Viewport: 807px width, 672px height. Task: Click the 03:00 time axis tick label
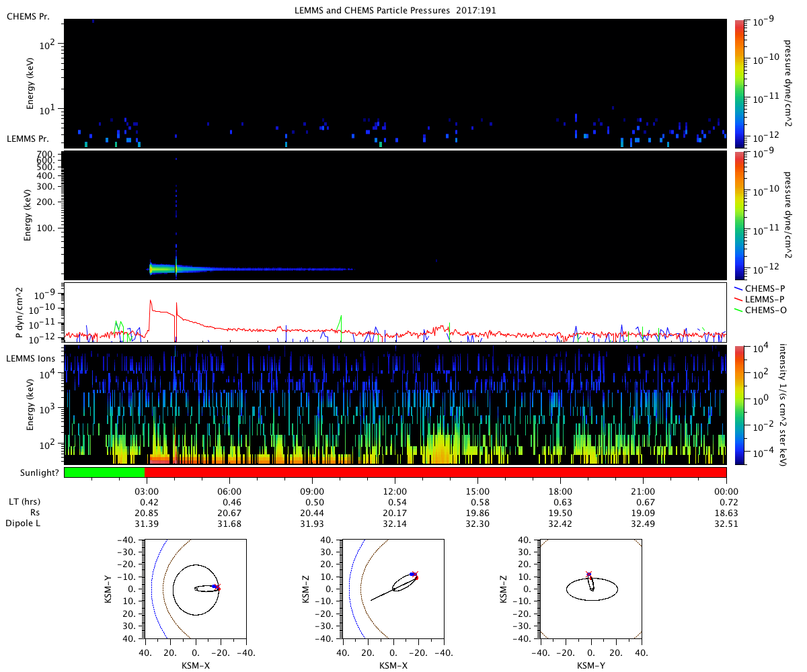click(147, 492)
